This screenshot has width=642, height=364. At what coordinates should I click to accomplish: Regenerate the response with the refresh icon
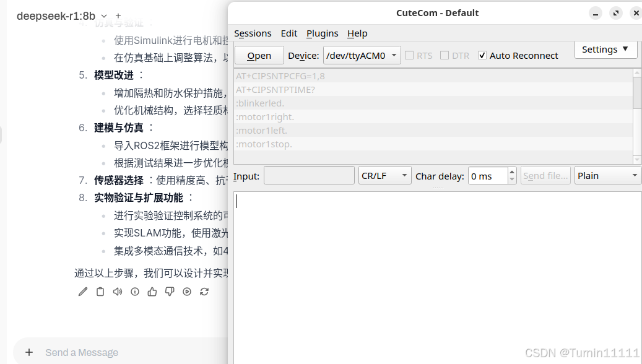pos(204,292)
